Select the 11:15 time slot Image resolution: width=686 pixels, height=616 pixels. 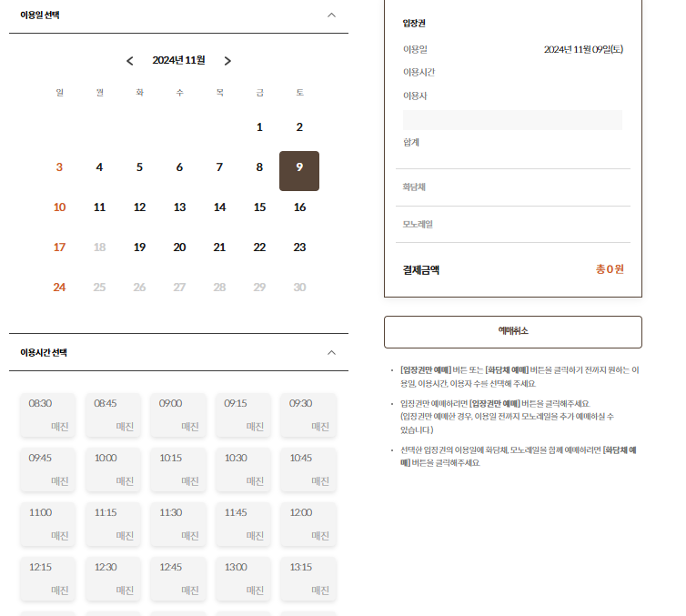coord(113,524)
